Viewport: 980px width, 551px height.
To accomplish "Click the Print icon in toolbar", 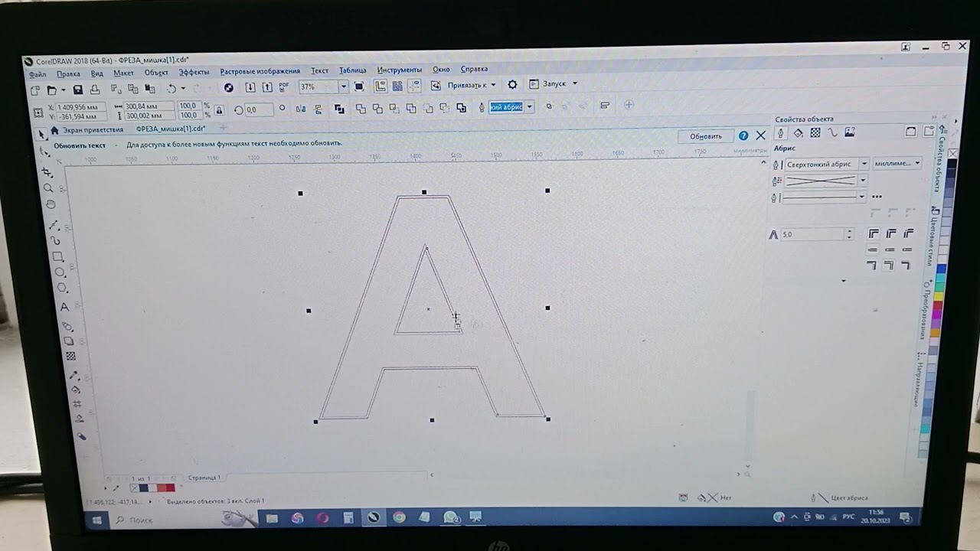I will click(95, 90).
